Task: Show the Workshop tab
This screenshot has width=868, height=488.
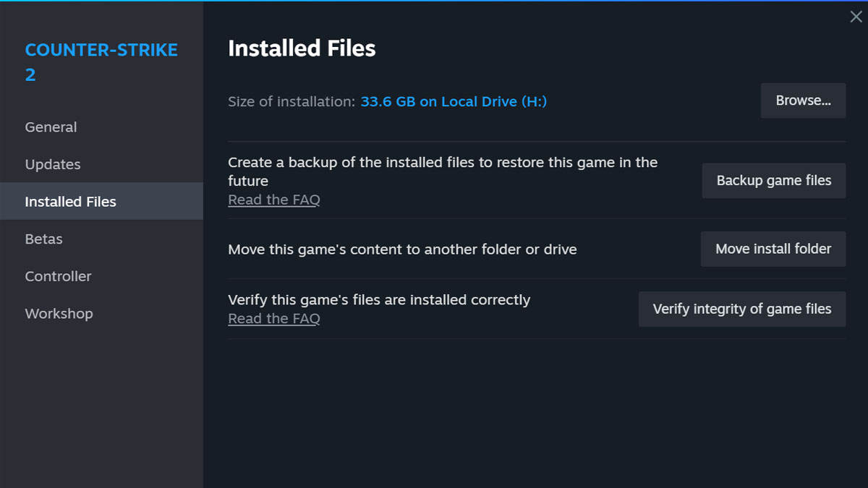Action: [59, 314]
